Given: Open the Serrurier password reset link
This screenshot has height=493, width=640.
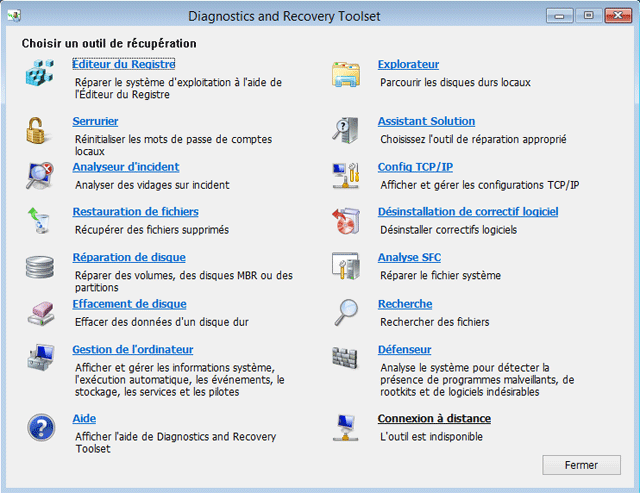Looking at the screenshot, I should (x=95, y=121).
